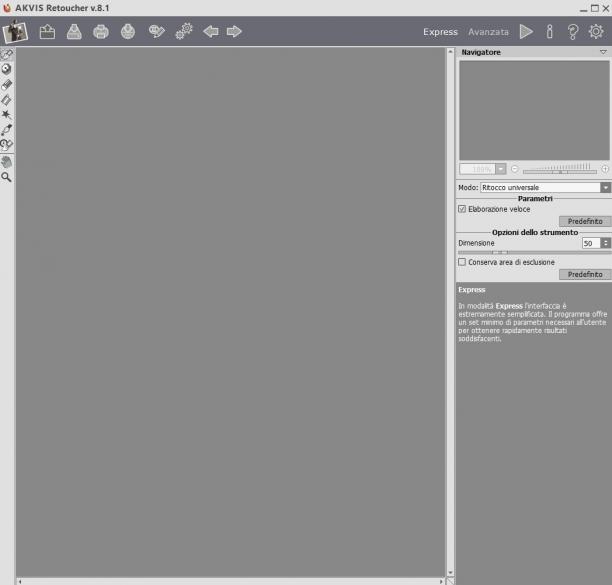Redo with the right arrow icon
Screen dimensions: 612x585
pyautogui.click(x=234, y=32)
